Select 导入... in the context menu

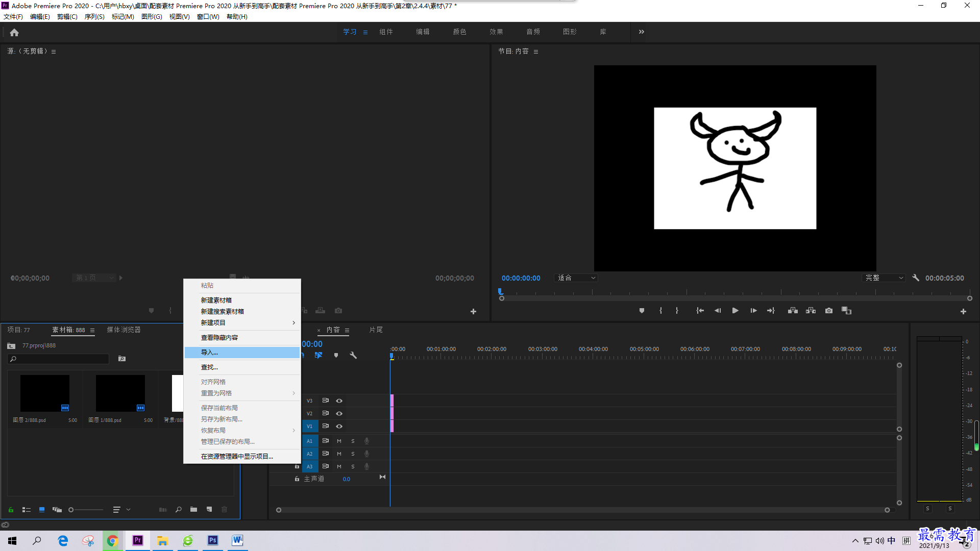(x=242, y=353)
